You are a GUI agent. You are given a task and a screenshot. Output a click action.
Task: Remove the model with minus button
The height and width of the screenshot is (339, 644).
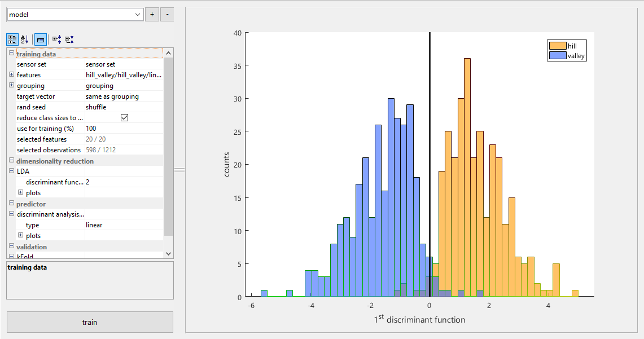167,15
